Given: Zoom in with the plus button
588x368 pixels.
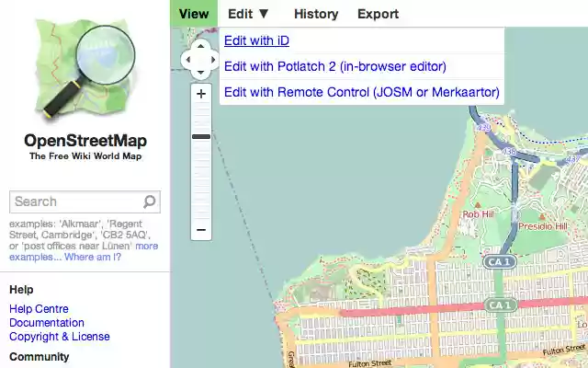Looking at the screenshot, I should [201, 95].
